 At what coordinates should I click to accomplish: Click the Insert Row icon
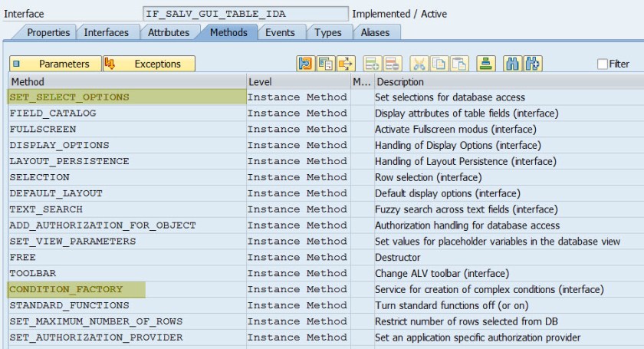(373, 64)
